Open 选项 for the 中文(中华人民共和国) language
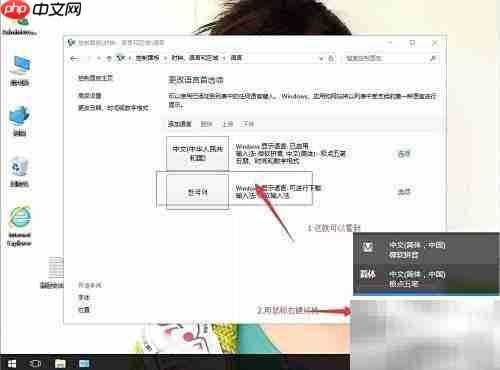The width and height of the screenshot is (500, 370). pos(404,154)
